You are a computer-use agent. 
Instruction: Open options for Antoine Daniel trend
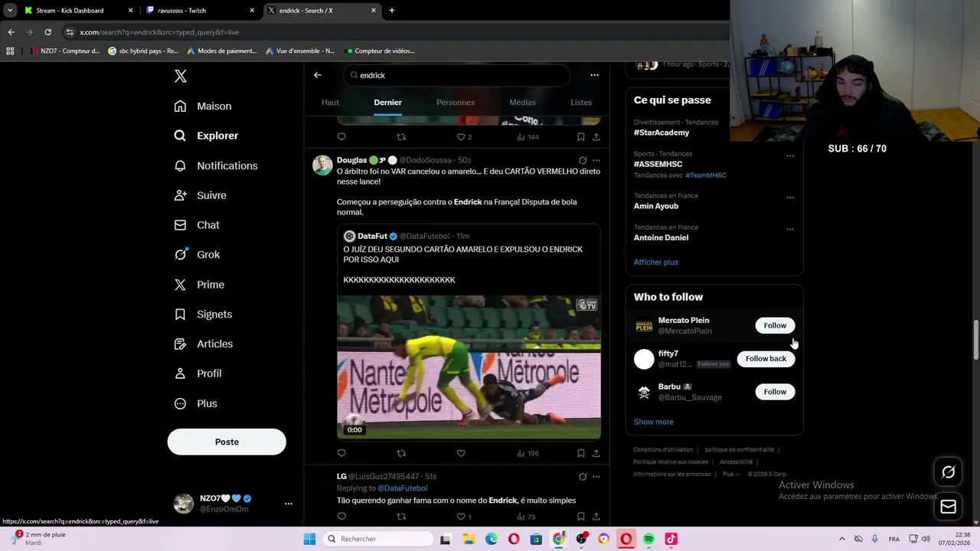tap(790, 229)
